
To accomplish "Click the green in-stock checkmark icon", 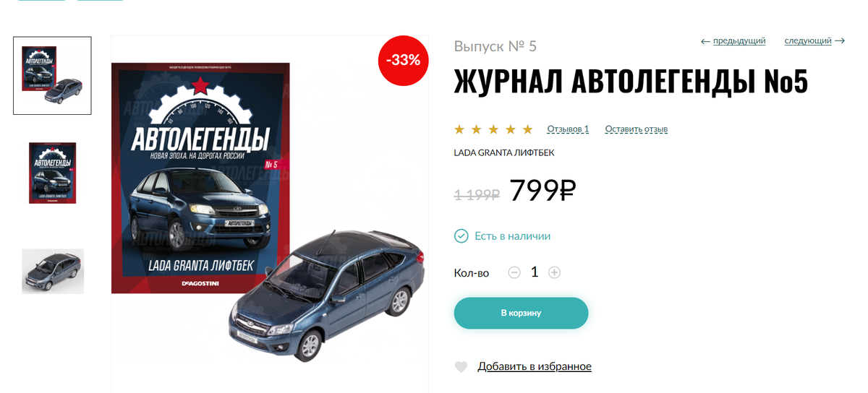I will click(x=461, y=236).
